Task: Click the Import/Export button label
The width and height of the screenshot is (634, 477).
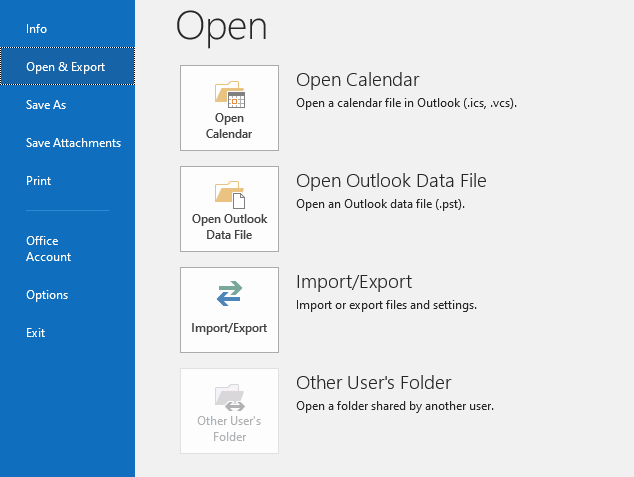Action: pyautogui.click(x=229, y=328)
